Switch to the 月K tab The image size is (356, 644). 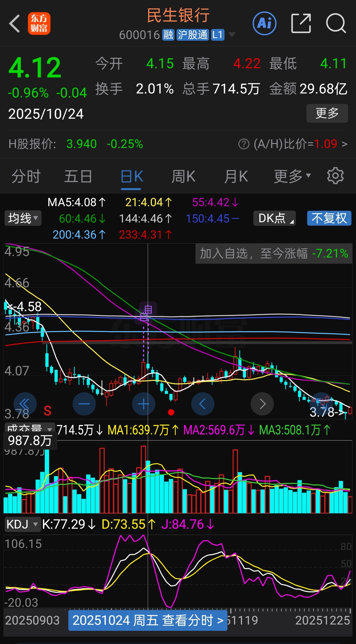(x=236, y=176)
